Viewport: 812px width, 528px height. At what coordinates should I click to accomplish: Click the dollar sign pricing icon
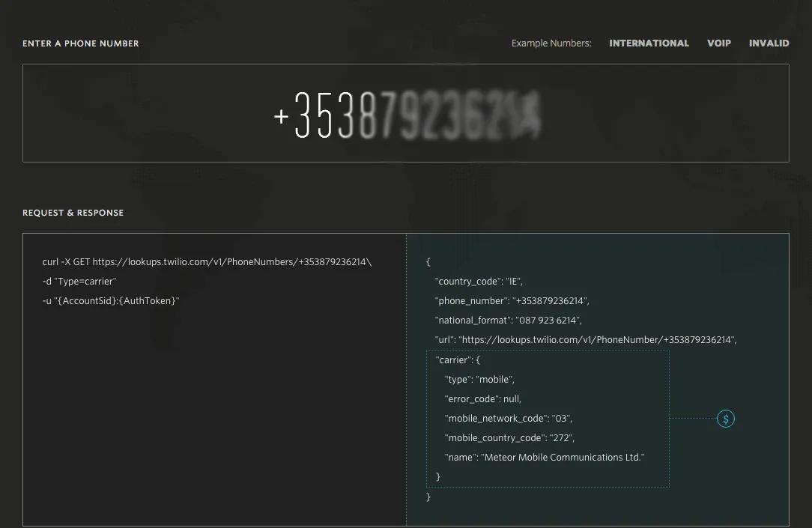pyautogui.click(x=726, y=419)
